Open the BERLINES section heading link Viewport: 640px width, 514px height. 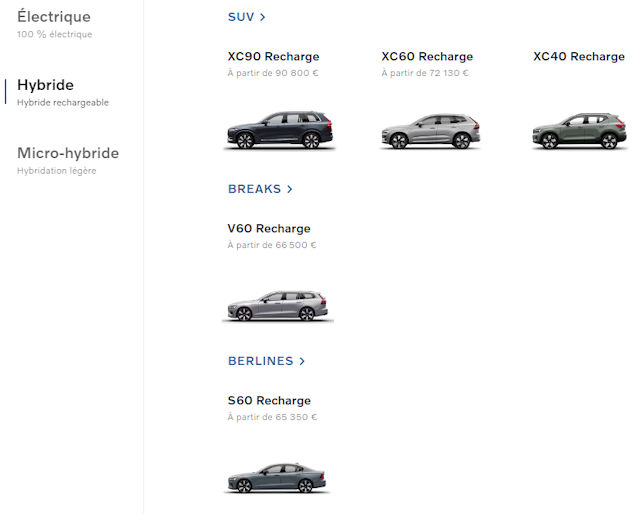click(x=260, y=361)
